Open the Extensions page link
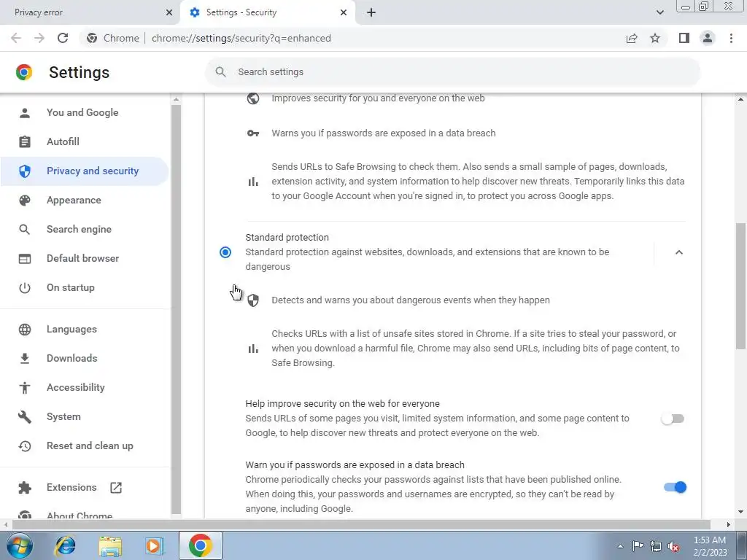The width and height of the screenshot is (747, 560). (x=84, y=487)
